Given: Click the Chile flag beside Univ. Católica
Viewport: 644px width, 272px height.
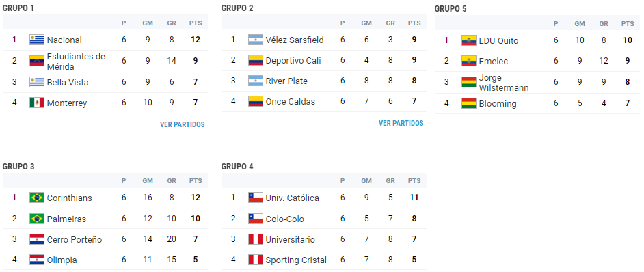Looking at the screenshot, I should click(256, 198).
